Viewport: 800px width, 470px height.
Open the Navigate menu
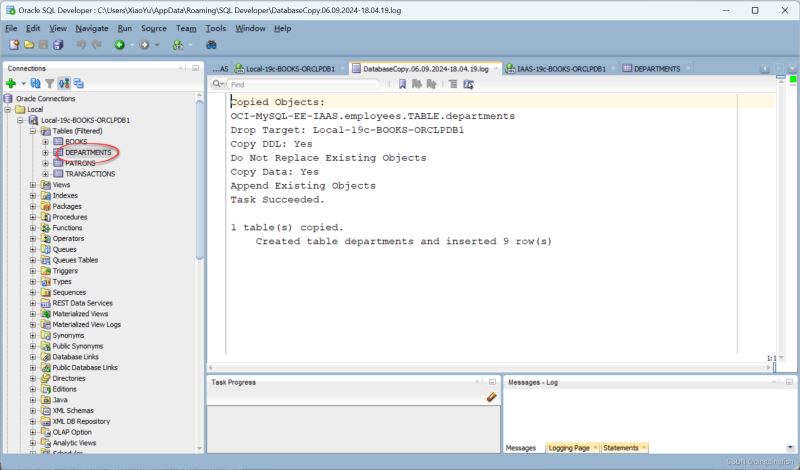92,28
